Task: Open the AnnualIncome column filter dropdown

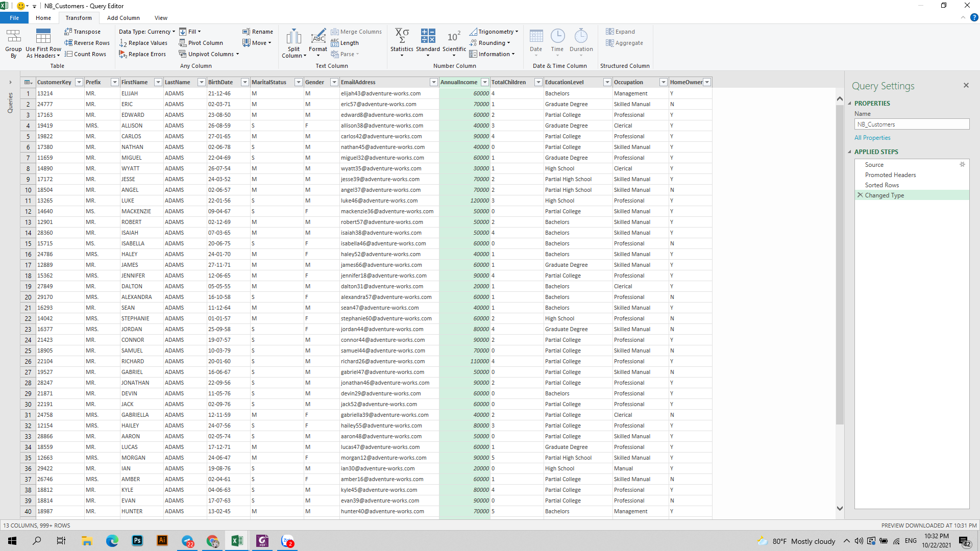Action: [x=485, y=82]
